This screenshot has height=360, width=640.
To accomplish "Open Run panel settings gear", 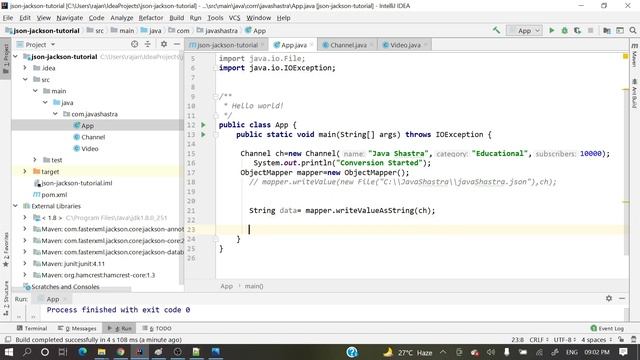I will coord(609,298).
